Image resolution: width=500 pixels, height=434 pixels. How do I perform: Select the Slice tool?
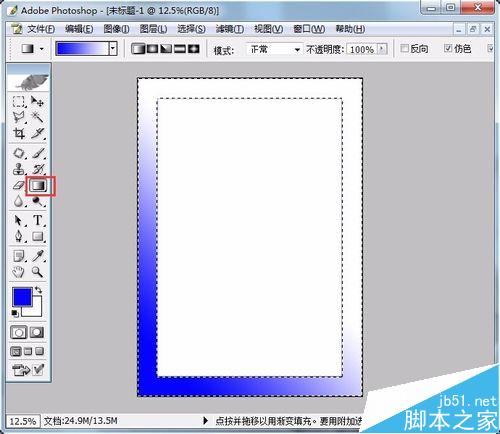[38, 134]
